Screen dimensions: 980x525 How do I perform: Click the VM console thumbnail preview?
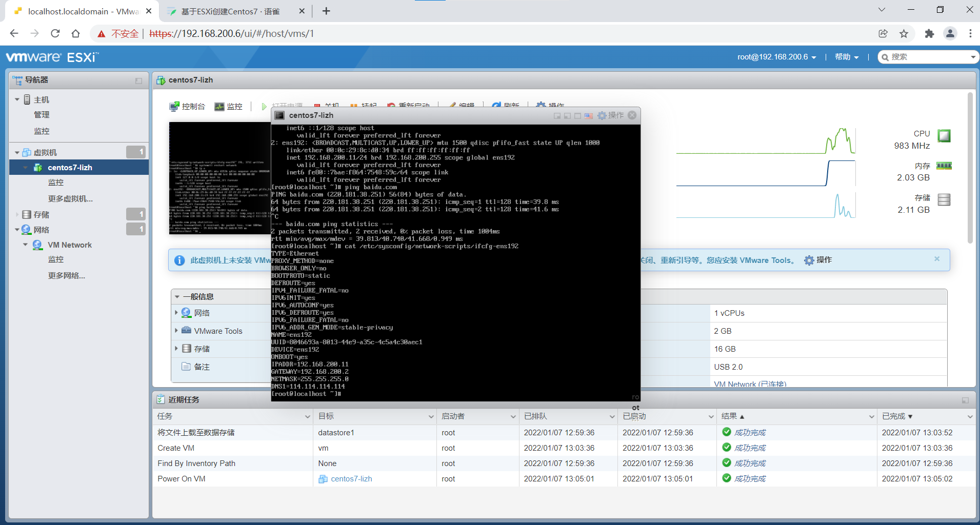[220, 178]
